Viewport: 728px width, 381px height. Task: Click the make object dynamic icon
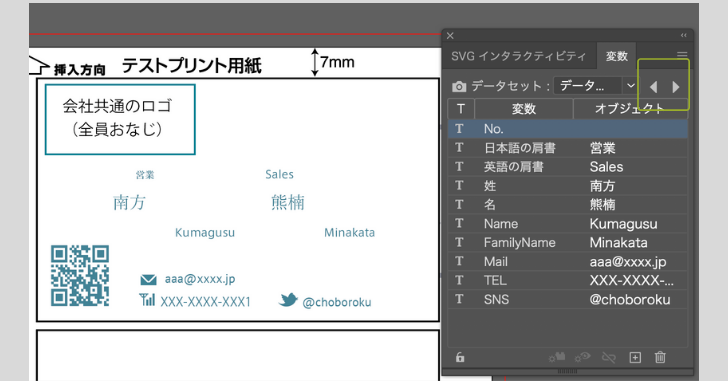click(557, 357)
